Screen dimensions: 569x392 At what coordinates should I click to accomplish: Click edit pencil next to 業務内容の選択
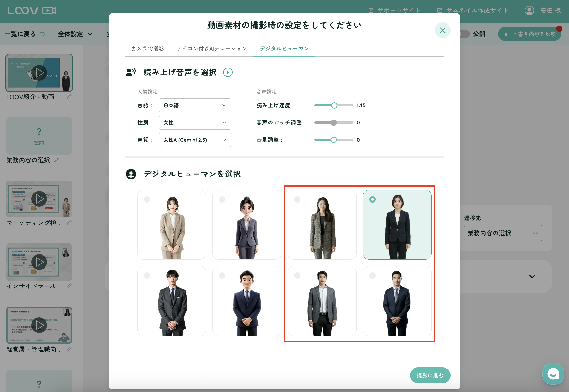56,160
